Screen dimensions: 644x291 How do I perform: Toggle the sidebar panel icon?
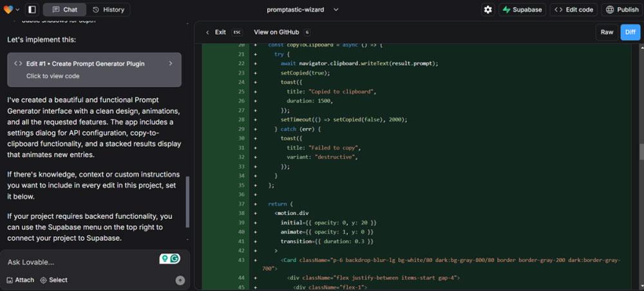coord(32,10)
